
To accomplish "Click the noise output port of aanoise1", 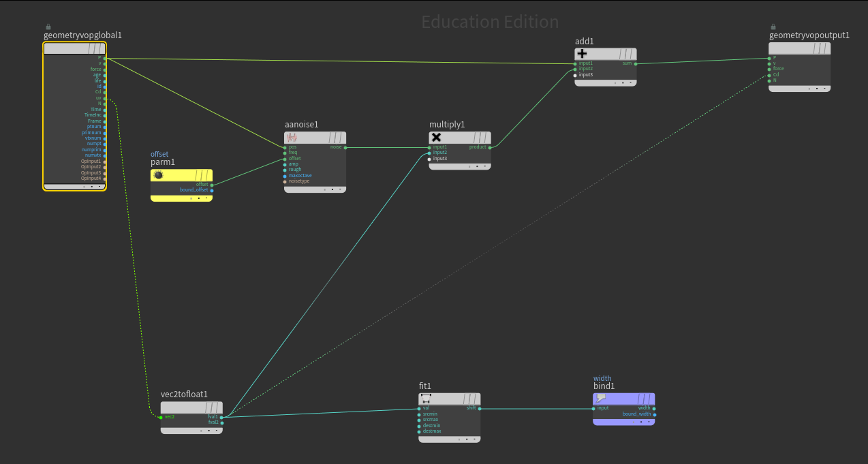I will (x=345, y=147).
